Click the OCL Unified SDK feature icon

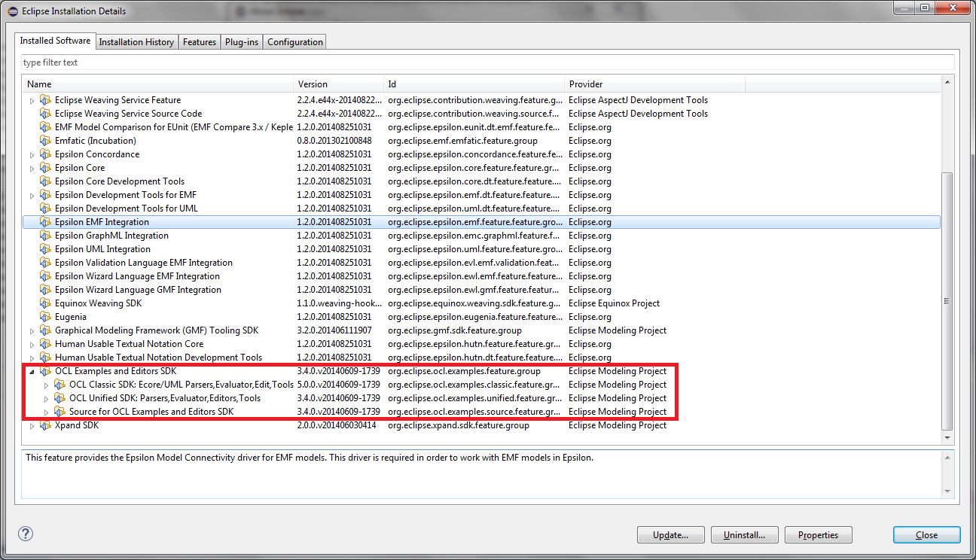(x=60, y=398)
